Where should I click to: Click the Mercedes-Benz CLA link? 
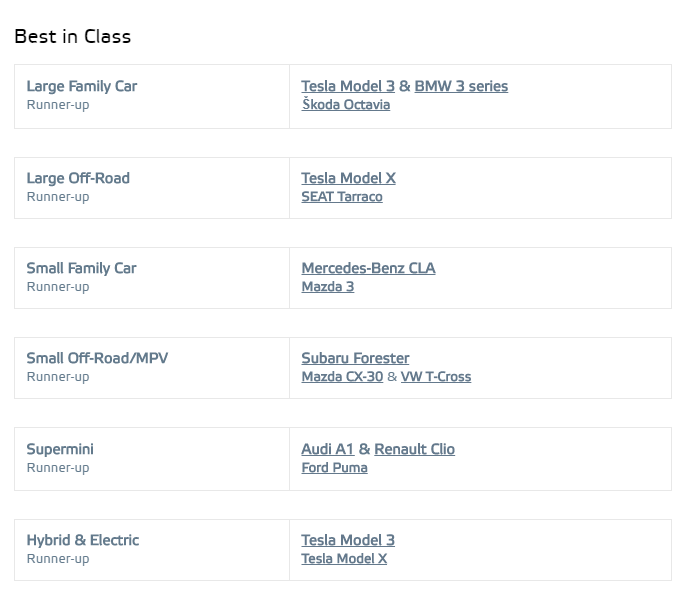point(368,268)
